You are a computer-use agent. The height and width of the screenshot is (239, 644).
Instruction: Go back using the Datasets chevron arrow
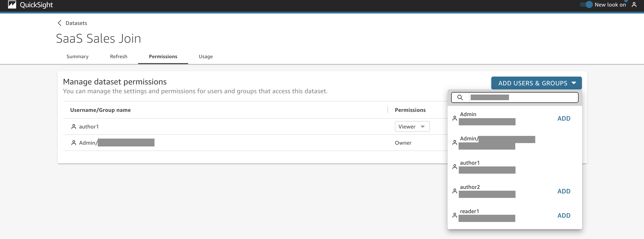tap(59, 23)
